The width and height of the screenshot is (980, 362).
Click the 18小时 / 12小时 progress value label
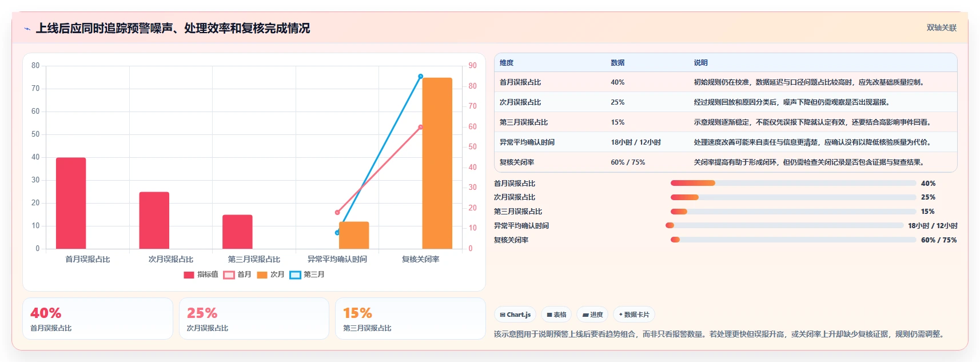(x=933, y=226)
